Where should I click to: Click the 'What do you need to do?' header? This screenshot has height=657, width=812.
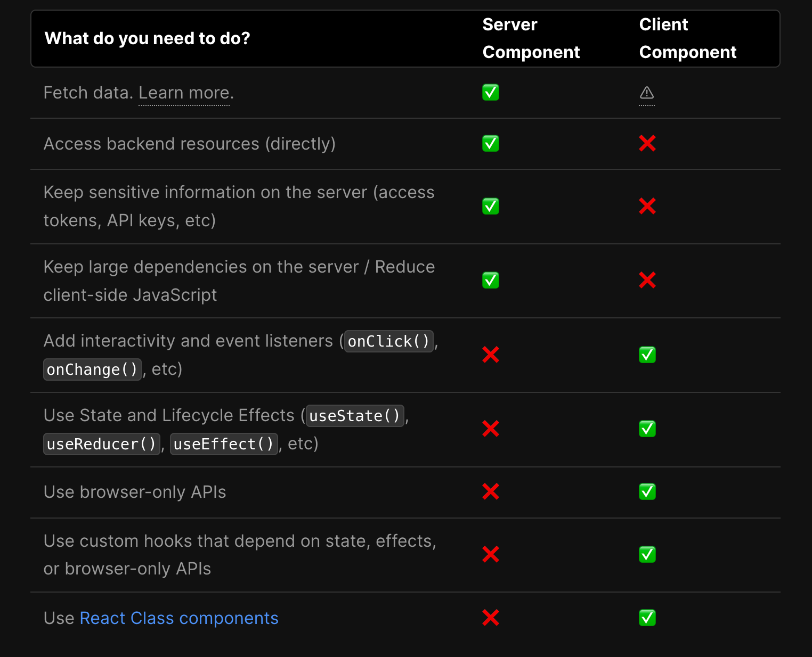pos(148,38)
